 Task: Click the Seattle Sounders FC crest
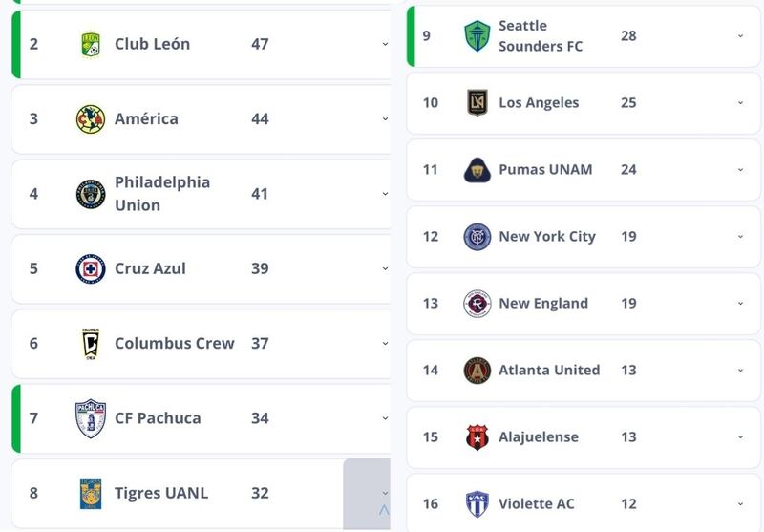(x=477, y=36)
